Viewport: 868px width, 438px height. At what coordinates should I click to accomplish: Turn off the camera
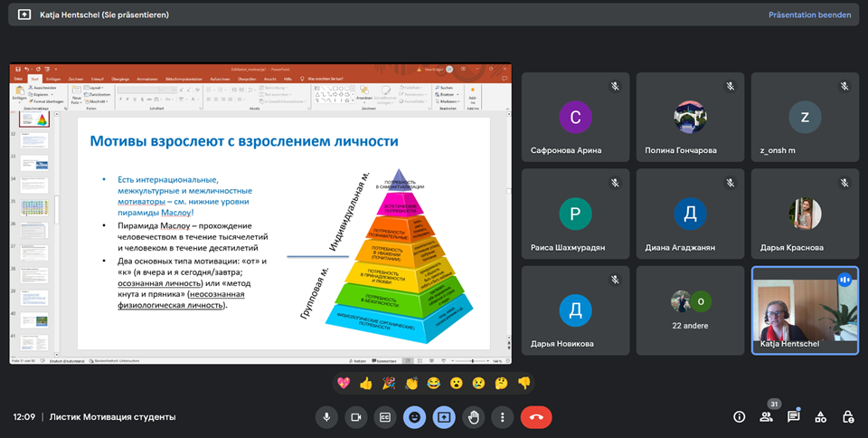coord(355,417)
